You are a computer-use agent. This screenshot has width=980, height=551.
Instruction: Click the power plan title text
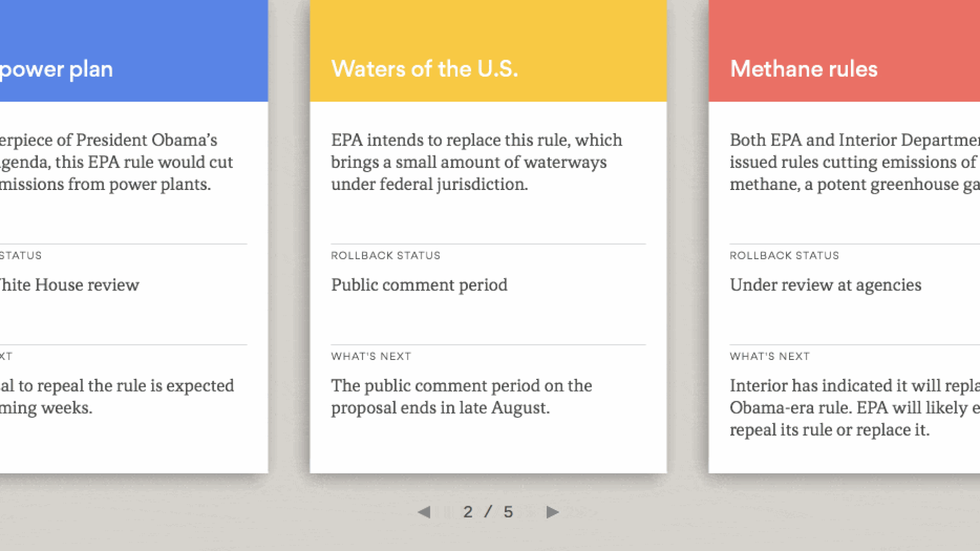point(56,70)
